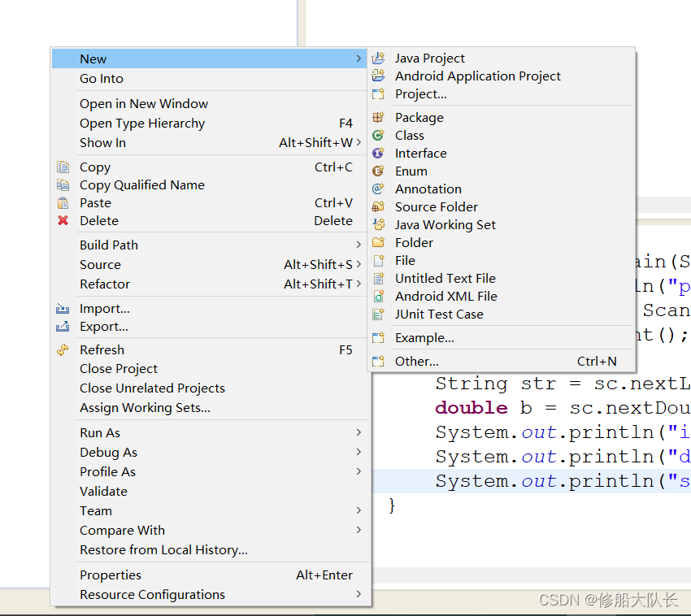Click the New menu label

[x=93, y=59]
